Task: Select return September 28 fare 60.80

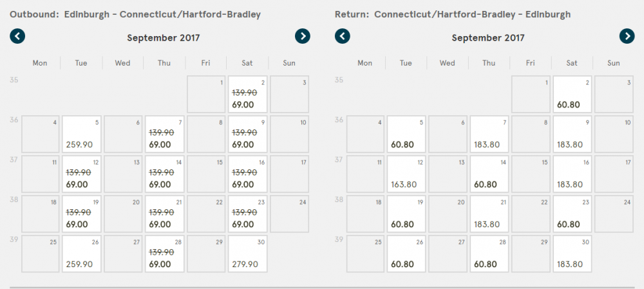Action: click(x=489, y=254)
